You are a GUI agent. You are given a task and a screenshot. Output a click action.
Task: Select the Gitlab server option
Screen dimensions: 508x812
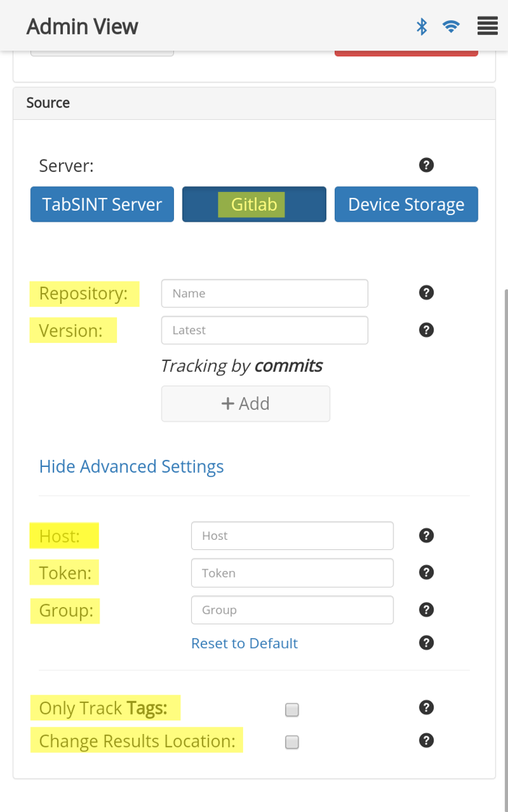[254, 204]
